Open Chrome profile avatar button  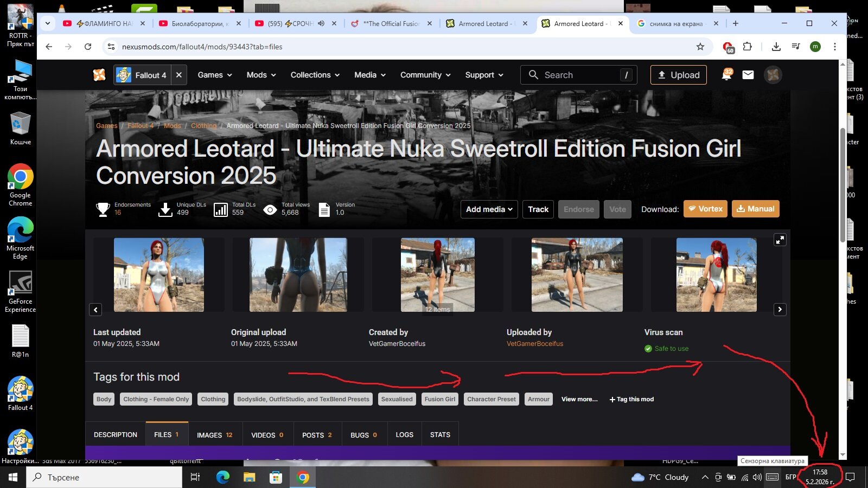(x=815, y=47)
